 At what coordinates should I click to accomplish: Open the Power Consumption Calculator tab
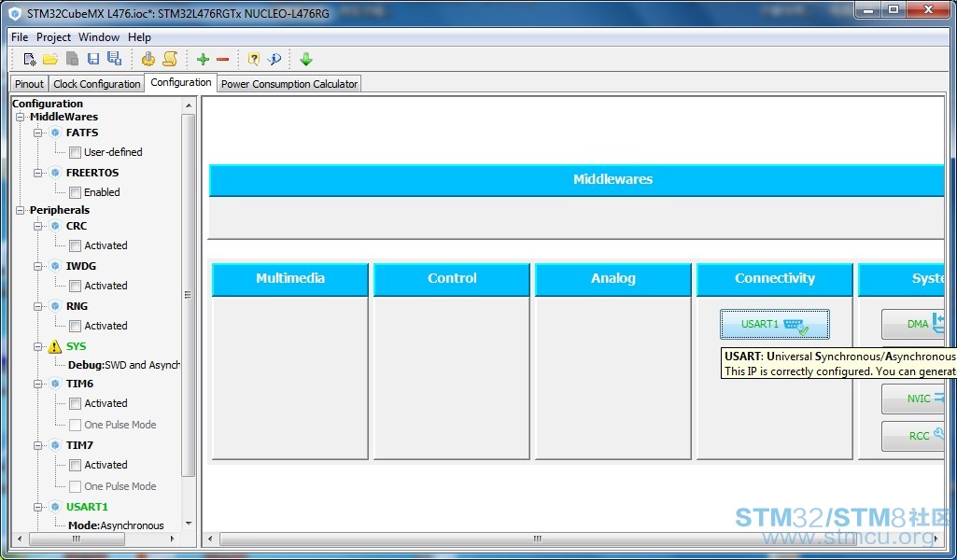coord(289,84)
